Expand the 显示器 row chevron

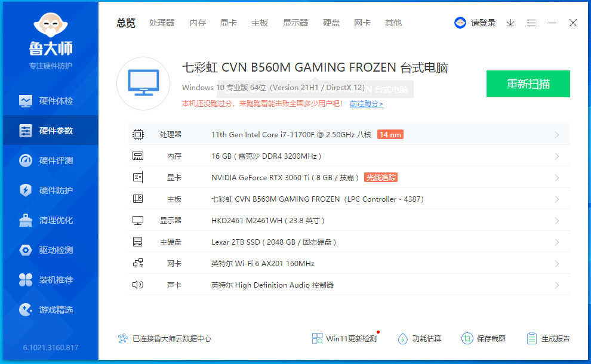(x=557, y=221)
